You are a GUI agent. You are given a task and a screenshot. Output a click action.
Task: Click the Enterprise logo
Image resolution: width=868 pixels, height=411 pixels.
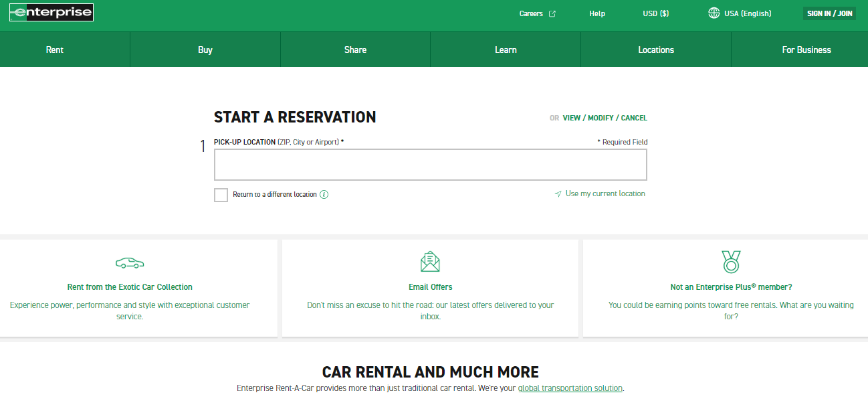[51, 13]
